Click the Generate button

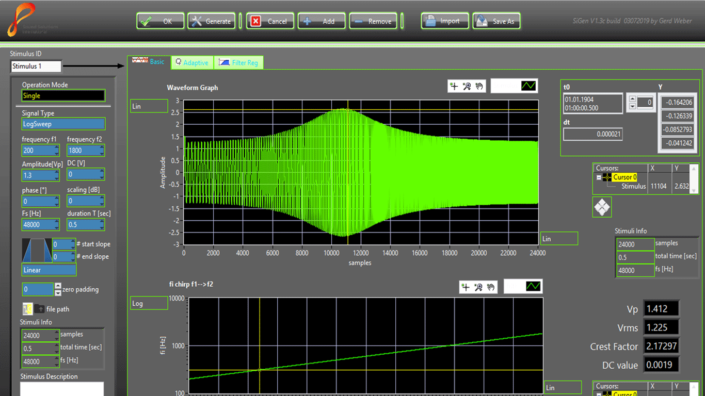click(x=211, y=21)
